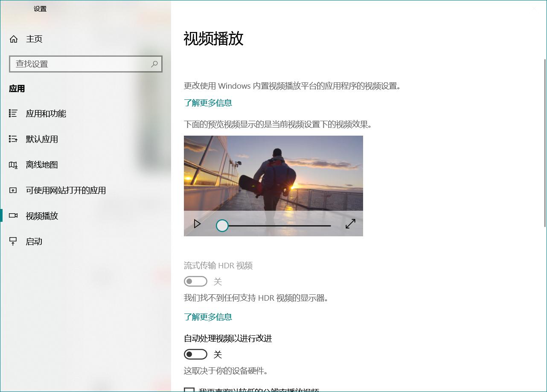Open 可使用网站打开的应用 icon
This screenshot has height=392, width=547.
[x=13, y=190]
